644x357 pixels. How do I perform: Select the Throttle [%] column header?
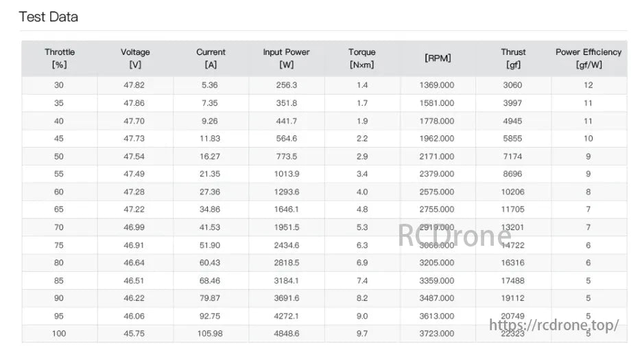(x=60, y=58)
